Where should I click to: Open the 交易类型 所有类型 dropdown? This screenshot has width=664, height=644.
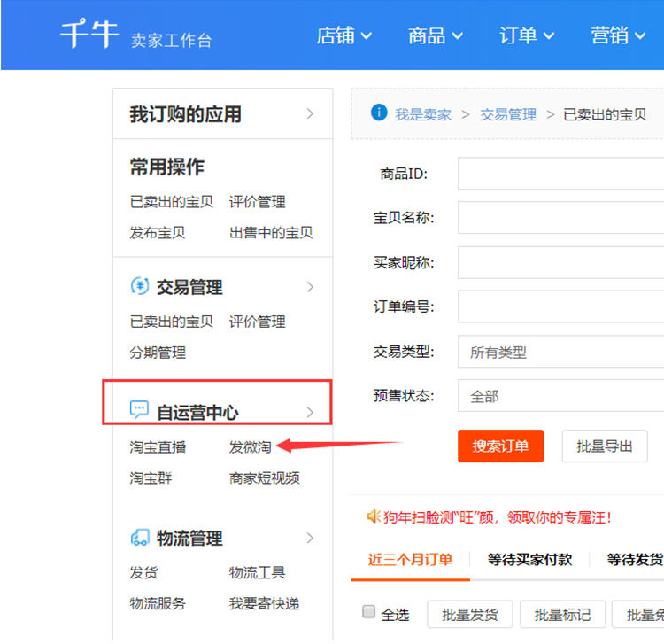pyautogui.click(x=560, y=352)
